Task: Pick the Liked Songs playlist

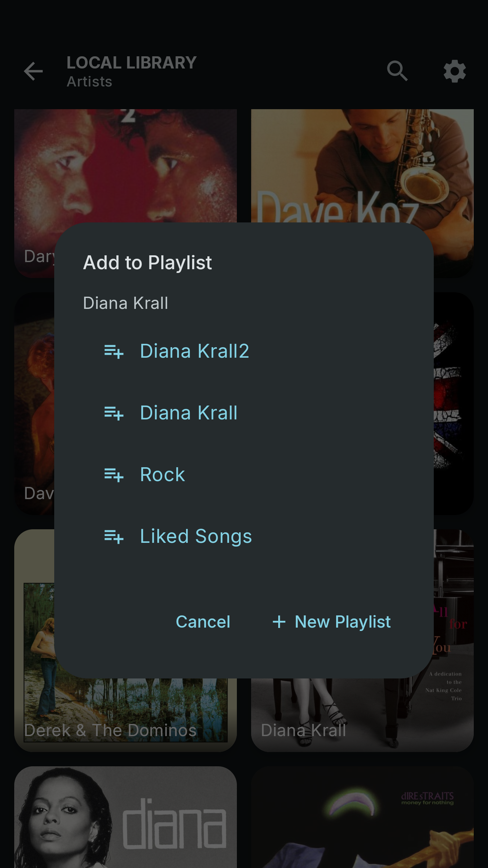Action: [x=196, y=536]
